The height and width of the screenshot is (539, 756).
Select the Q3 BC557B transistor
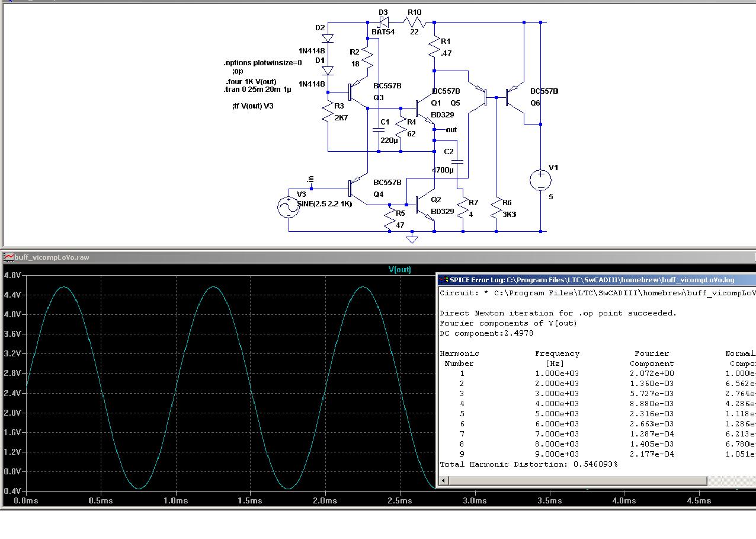pyautogui.click(x=357, y=92)
